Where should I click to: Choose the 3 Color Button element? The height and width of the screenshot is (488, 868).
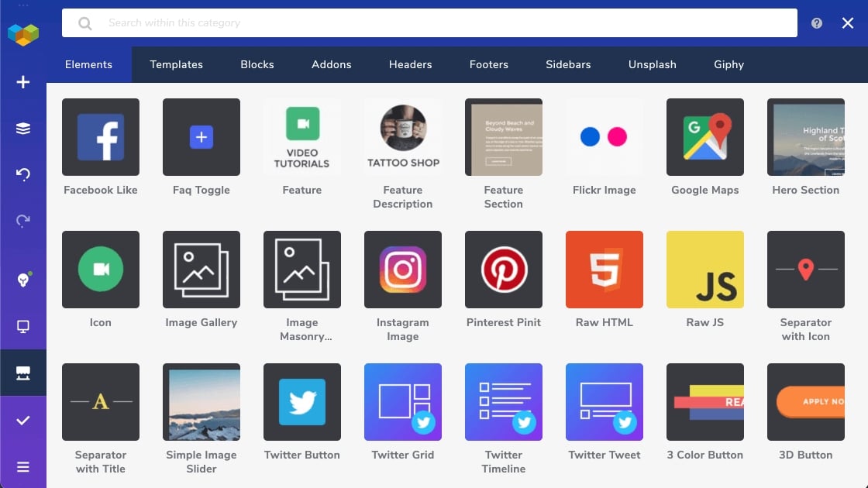(705, 402)
